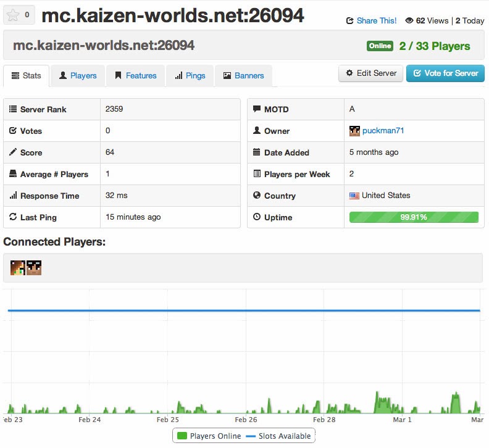Click the Votes checkmark icon
Screen dimensions: 489x448
click(13, 131)
